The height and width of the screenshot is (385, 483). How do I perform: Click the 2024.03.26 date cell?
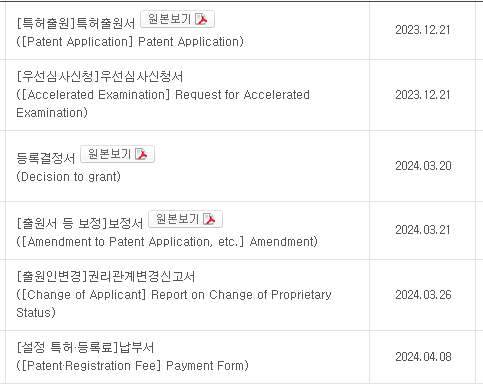423,295
